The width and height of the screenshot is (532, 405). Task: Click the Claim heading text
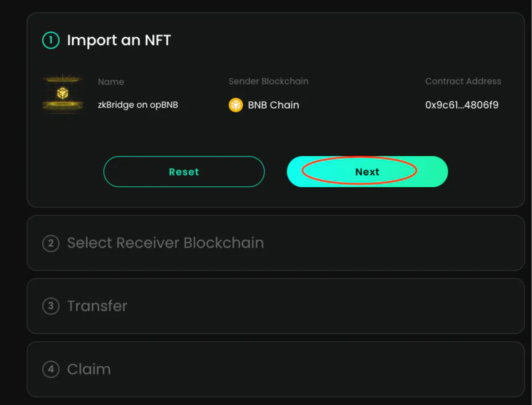(89, 369)
